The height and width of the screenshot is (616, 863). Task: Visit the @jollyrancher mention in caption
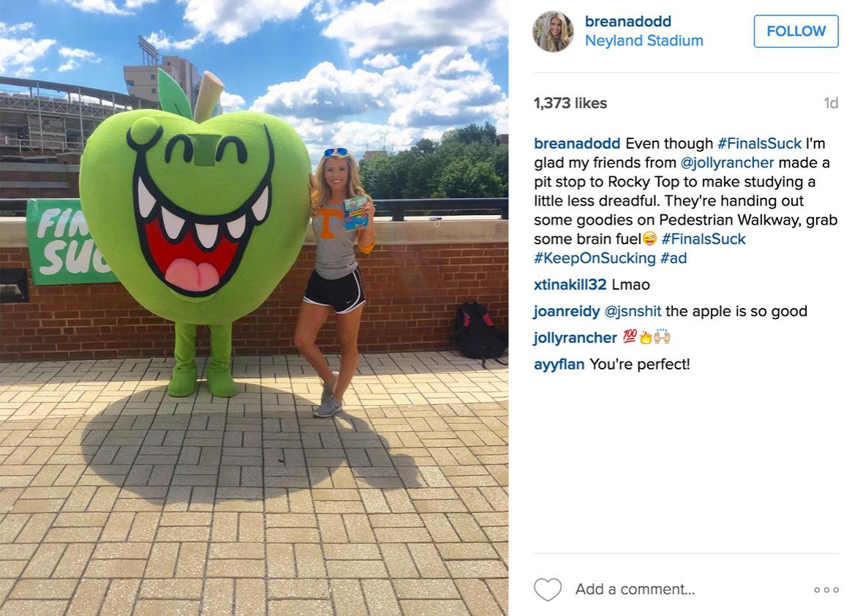pyautogui.click(x=727, y=163)
